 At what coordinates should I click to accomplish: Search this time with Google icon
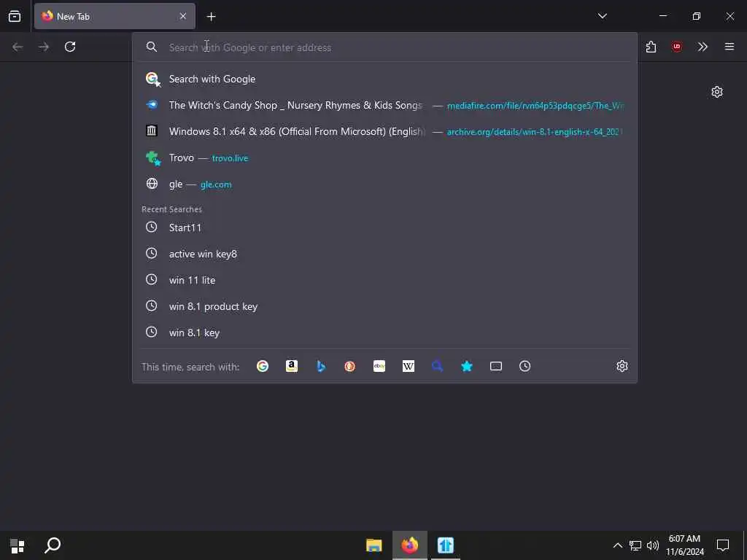point(263,366)
